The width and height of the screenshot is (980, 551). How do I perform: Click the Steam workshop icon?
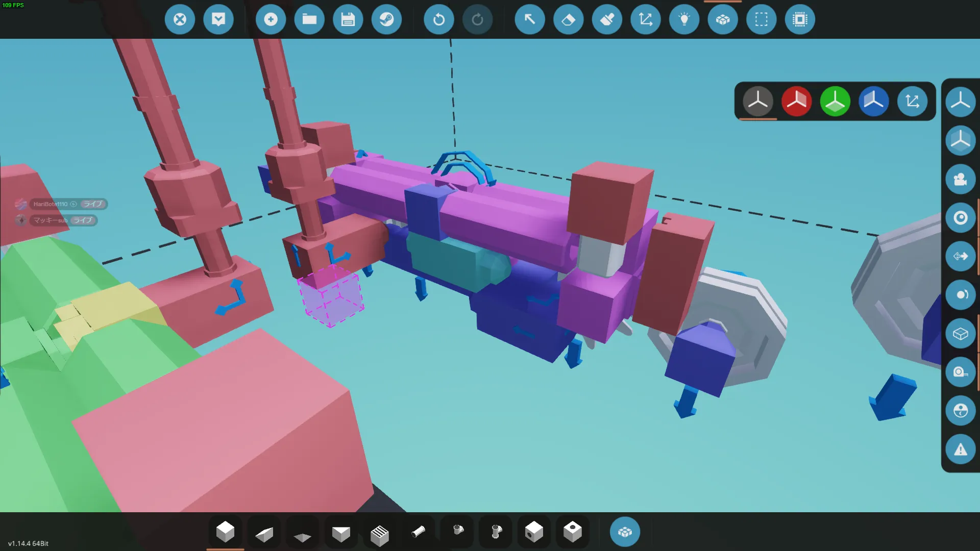[386, 20]
